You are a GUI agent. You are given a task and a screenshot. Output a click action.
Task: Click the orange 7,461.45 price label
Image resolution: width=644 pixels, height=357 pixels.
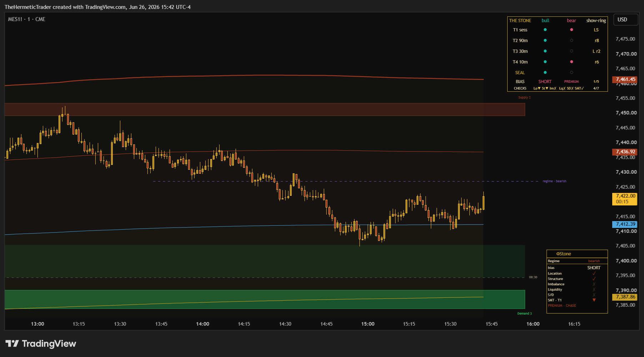pos(625,80)
